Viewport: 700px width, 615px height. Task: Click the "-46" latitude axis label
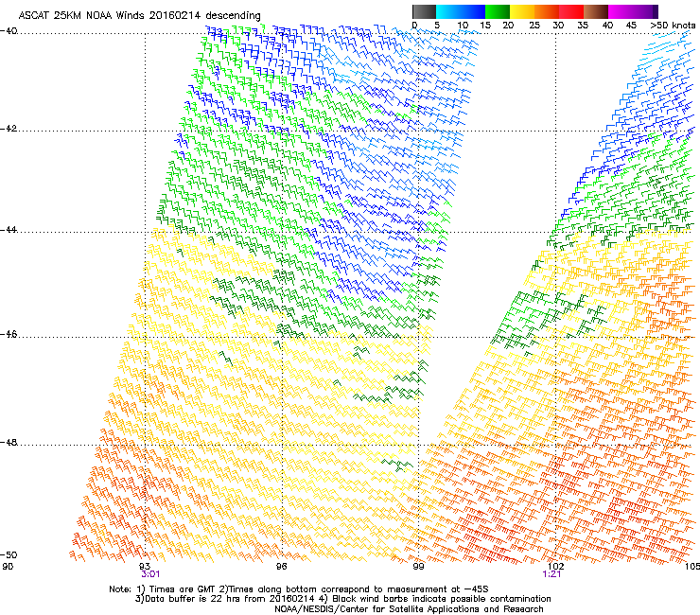9,335
